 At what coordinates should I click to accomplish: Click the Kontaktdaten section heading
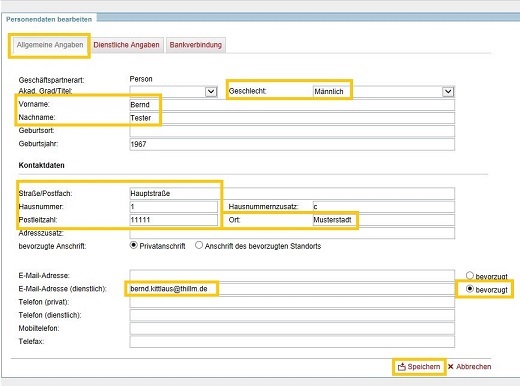click(41, 165)
